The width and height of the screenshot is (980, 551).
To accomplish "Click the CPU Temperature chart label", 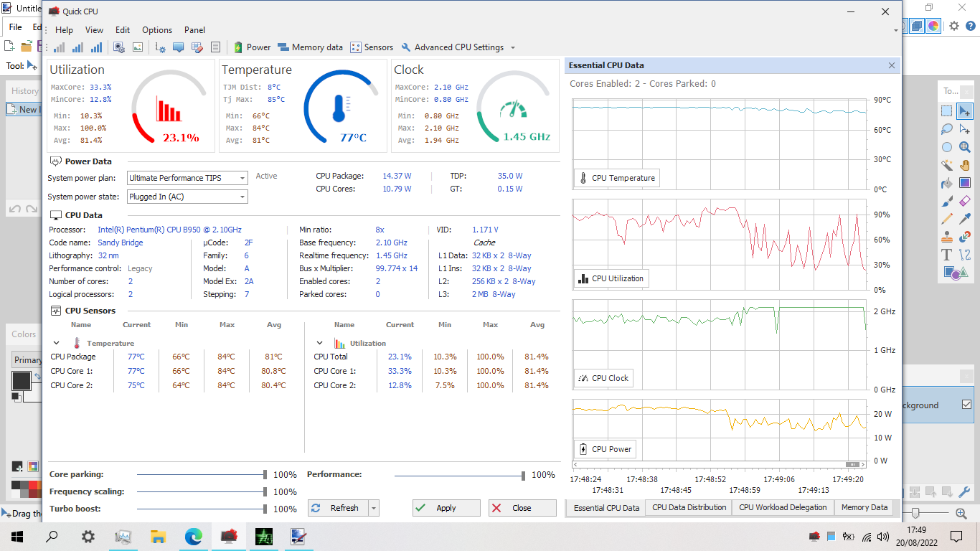I will click(616, 178).
